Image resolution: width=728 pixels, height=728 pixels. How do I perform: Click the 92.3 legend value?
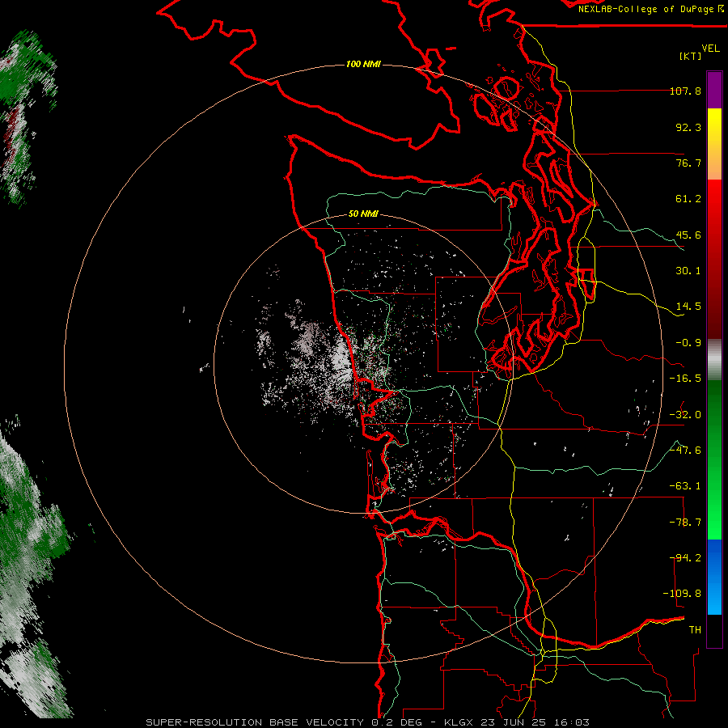pyautogui.click(x=688, y=127)
